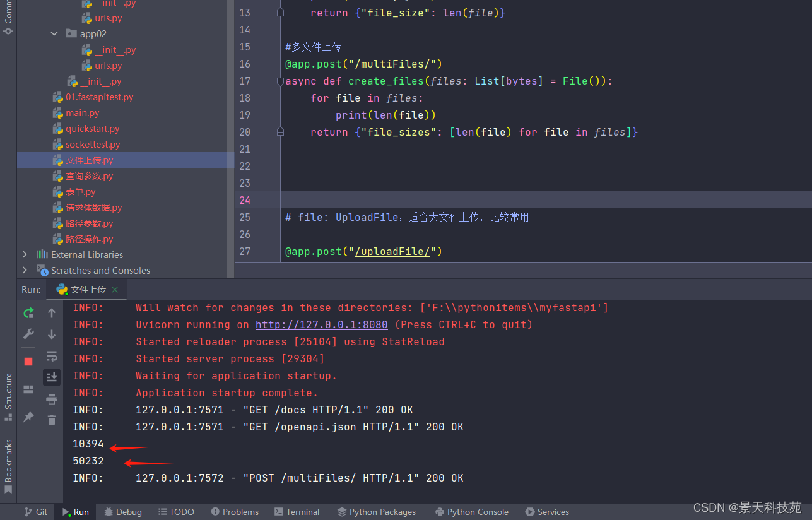The width and height of the screenshot is (812, 520).
Task: Fold the create_files function at line 17
Action: point(280,81)
